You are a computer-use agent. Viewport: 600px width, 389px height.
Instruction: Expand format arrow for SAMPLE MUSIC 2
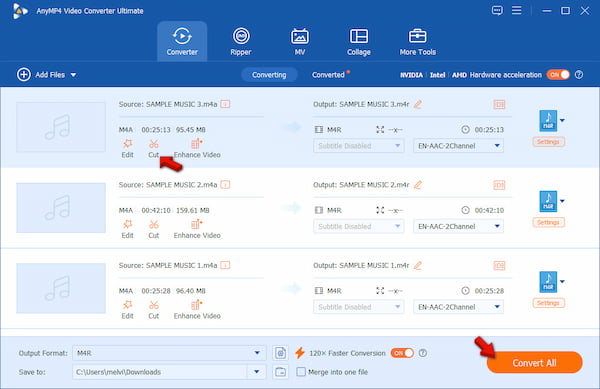562,201
